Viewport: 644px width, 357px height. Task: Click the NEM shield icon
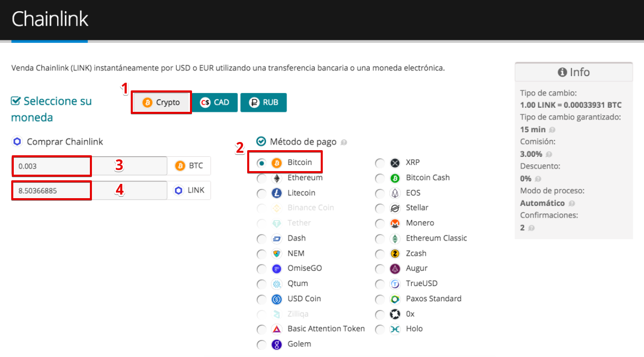click(276, 254)
